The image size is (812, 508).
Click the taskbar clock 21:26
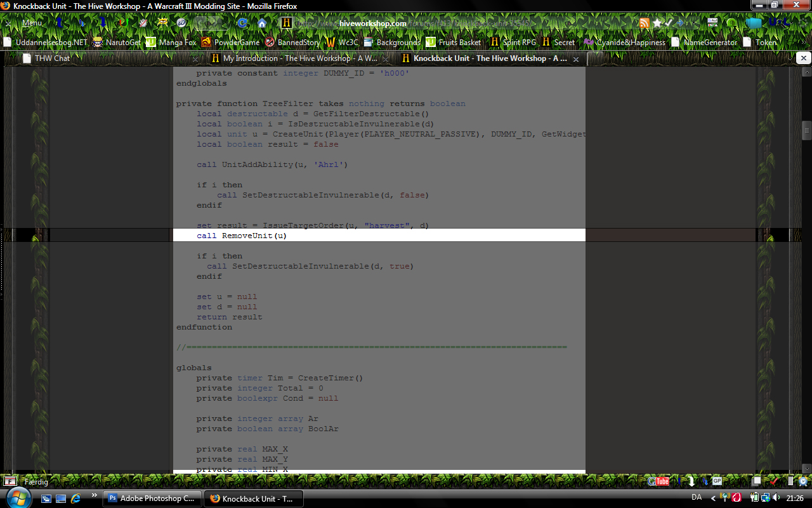tap(795, 498)
